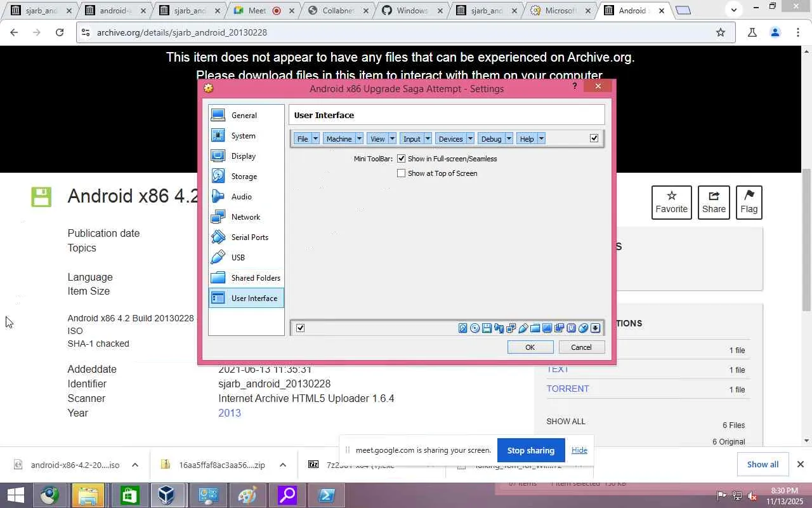Open the USB settings category
The image size is (812, 508).
[x=246, y=258]
